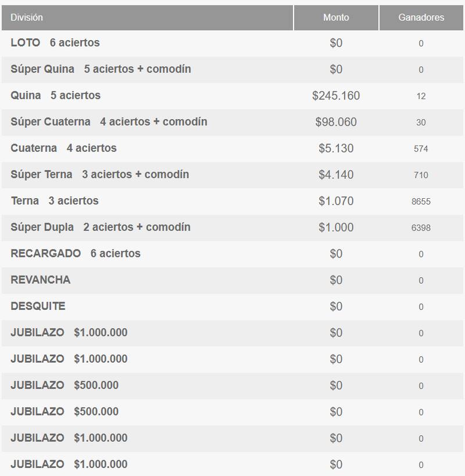Click the Quina 5 aciertos label
Screen dimensions: 465x476
pyautogui.click(x=56, y=95)
